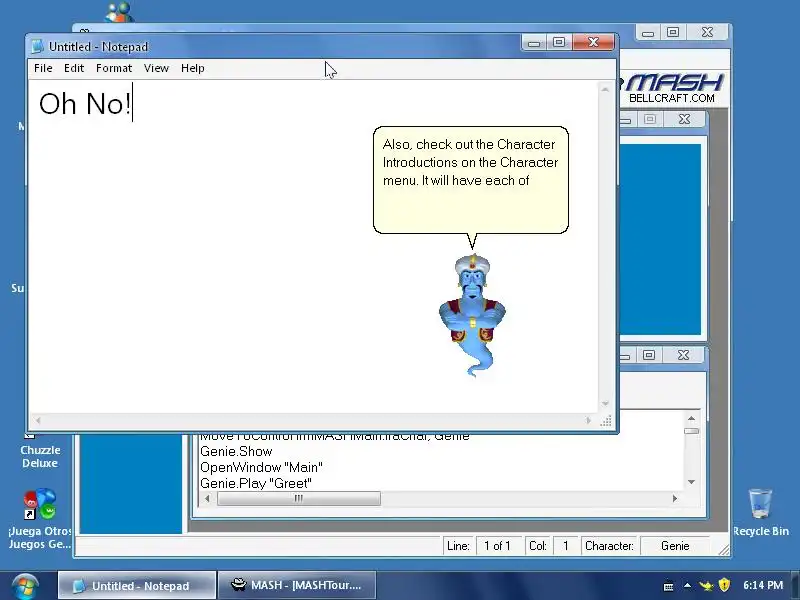
Task: Click the Character 'Genie' status field
Action: pyautogui.click(x=675, y=546)
